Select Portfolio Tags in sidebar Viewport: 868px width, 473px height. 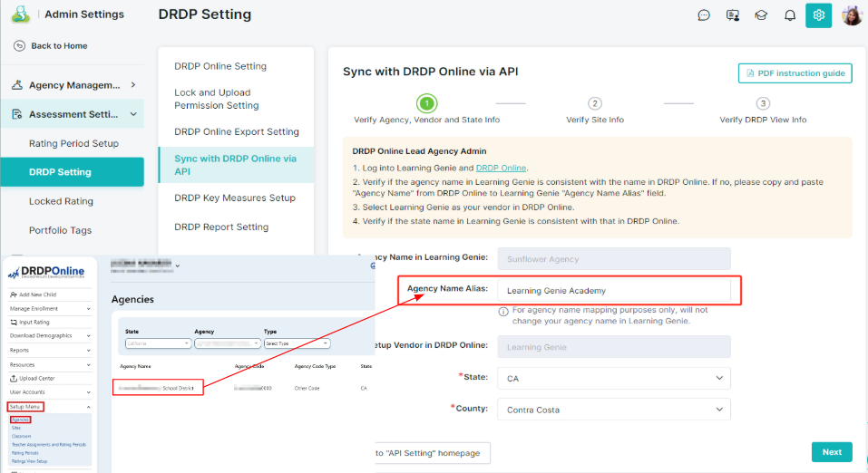pos(61,230)
